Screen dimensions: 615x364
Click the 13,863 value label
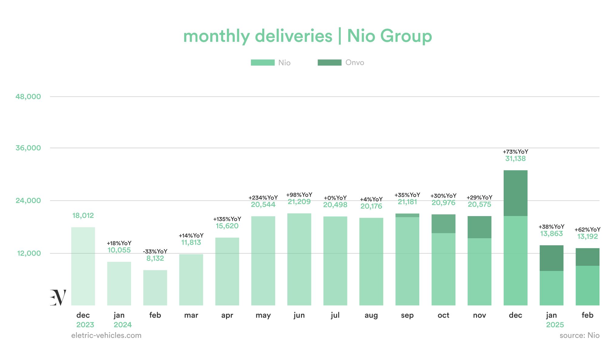coord(552,234)
